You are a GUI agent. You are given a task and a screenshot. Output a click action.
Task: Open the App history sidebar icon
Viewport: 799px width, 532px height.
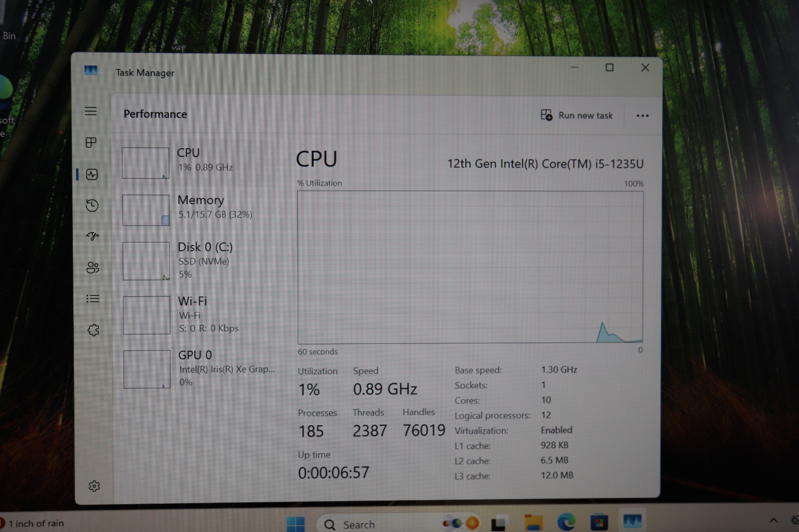pos(92,205)
